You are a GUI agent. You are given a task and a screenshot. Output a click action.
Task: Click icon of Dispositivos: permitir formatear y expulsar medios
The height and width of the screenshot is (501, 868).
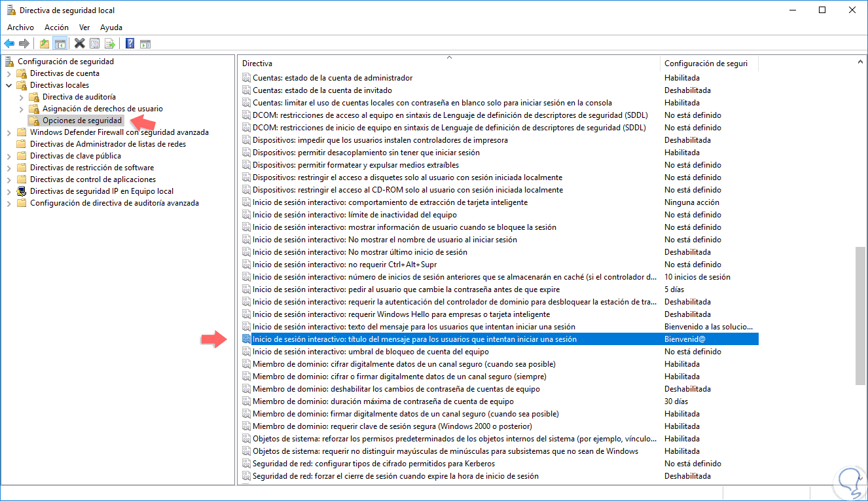tap(246, 165)
